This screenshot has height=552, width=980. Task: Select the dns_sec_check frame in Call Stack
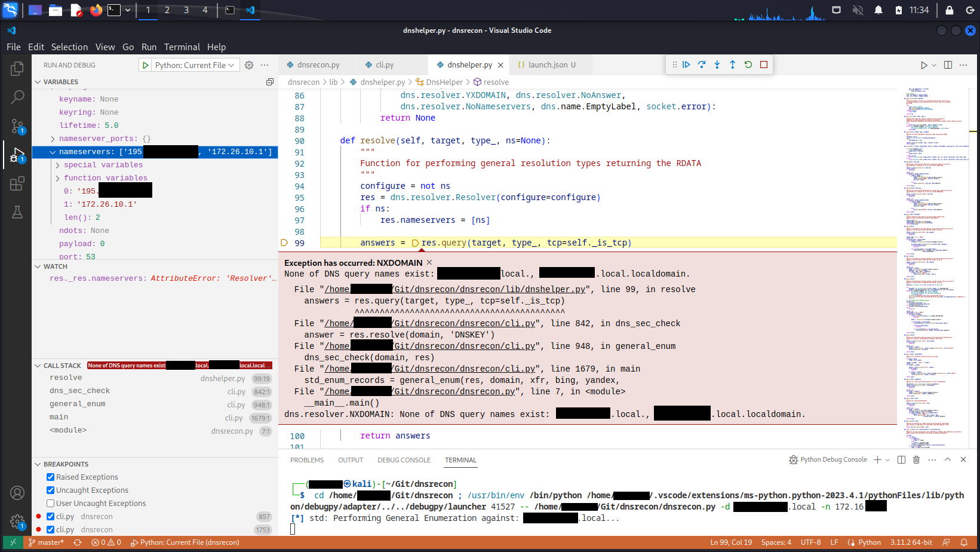click(79, 390)
